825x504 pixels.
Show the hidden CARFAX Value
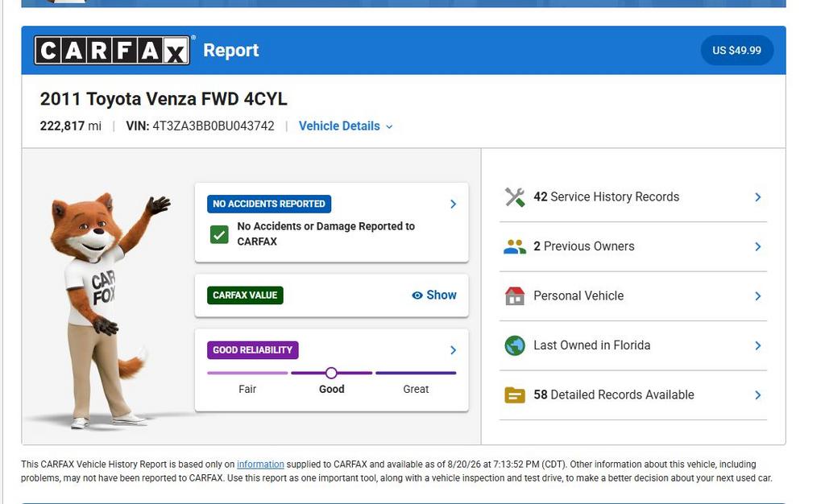(x=434, y=295)
